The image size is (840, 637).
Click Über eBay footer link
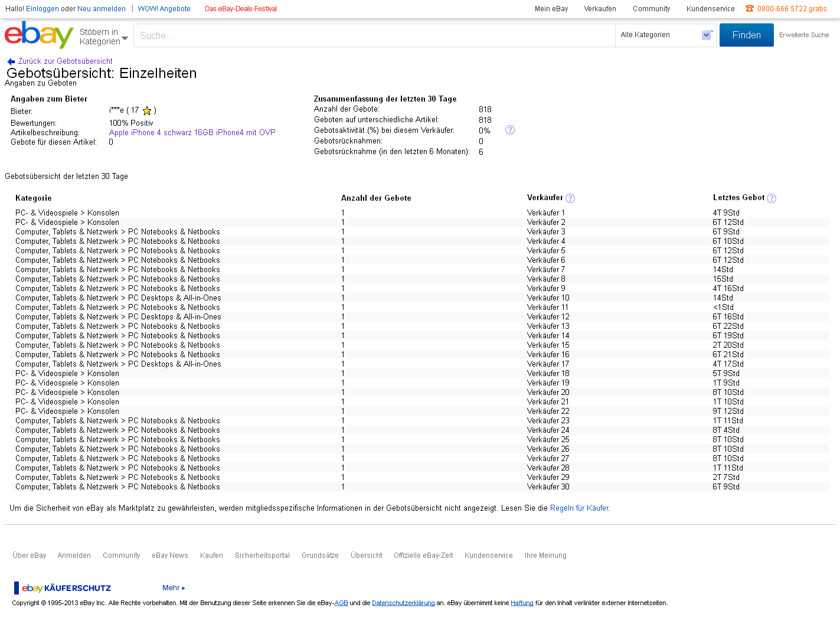tap(30, 556)
